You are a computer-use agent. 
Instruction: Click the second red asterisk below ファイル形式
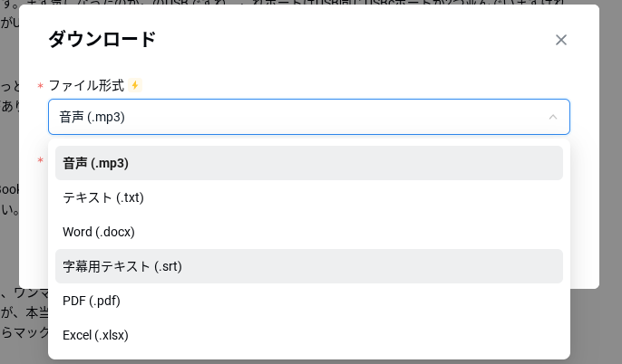coord(40,161)
